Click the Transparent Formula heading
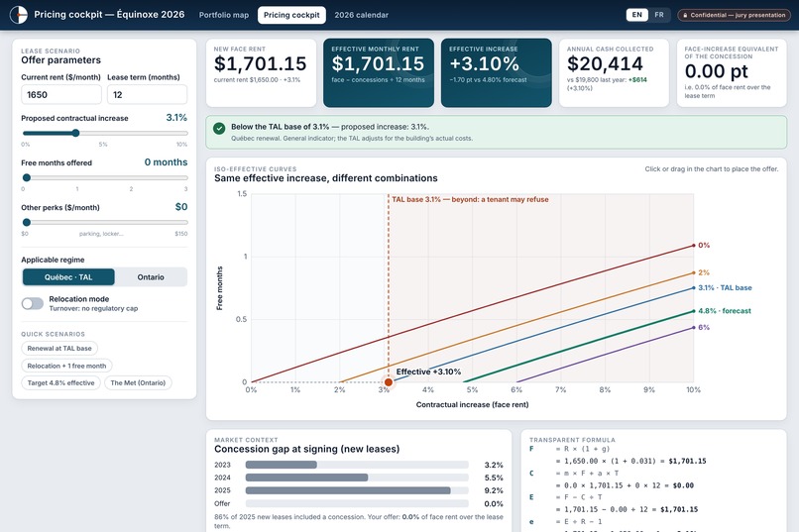The image size is (799, 532). click(x=572, y=440)
